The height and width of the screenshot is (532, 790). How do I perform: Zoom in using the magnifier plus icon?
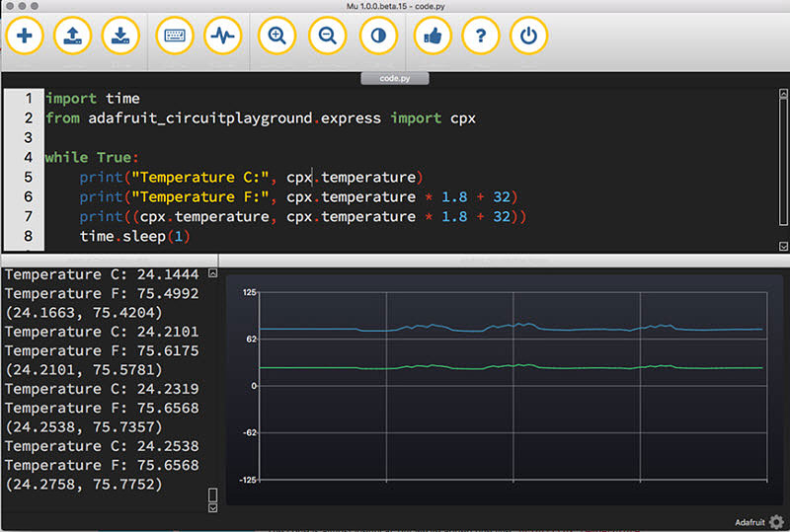pos(277,37)
